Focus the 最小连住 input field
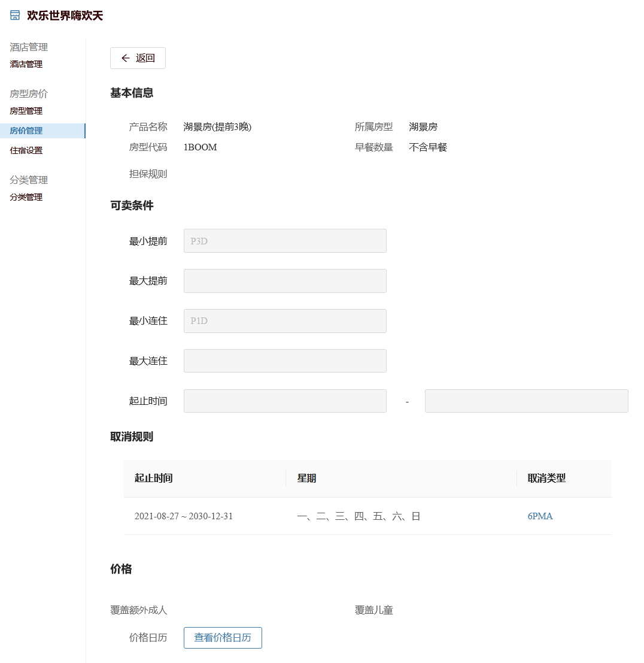 point(285,321)
